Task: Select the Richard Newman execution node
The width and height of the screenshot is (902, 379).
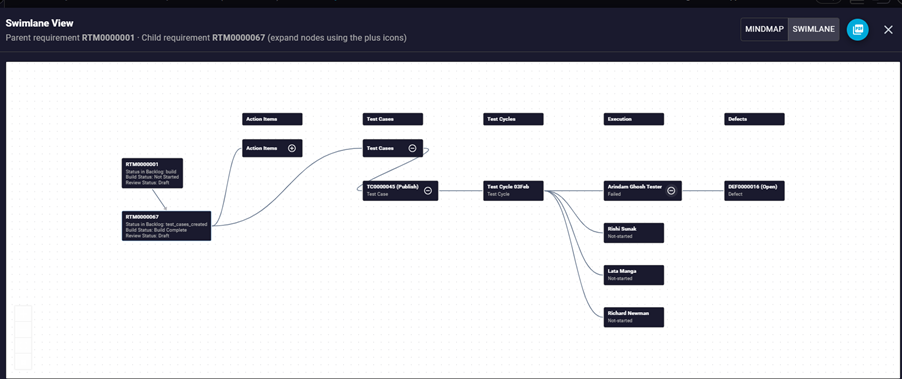Action: point(634,317)
